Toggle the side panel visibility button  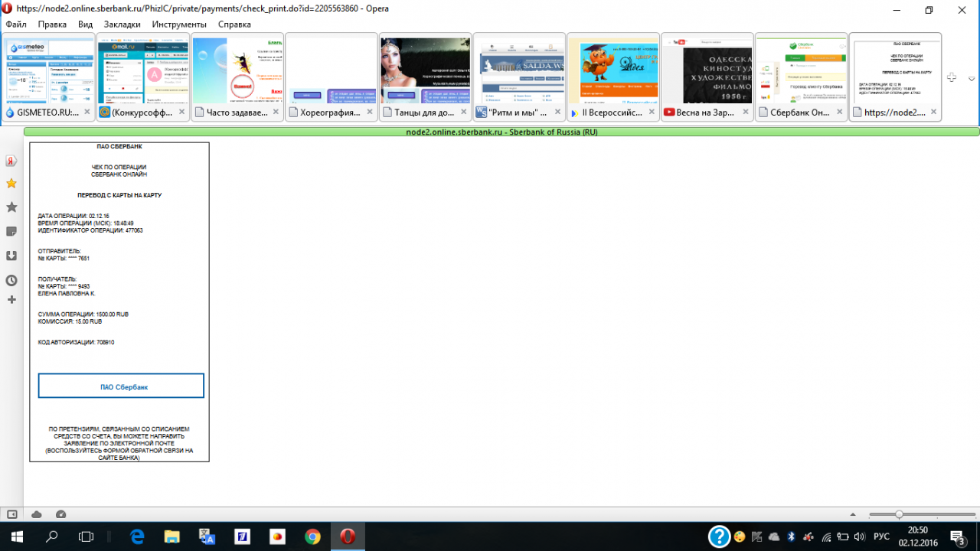pyautogui.click(x=12, y=514)
